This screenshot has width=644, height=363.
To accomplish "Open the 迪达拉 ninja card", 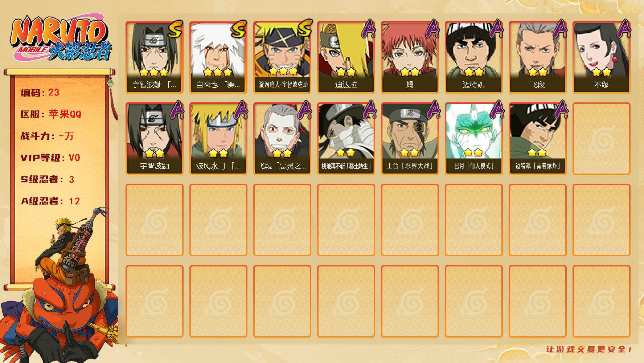I will click(x=346, y=57).
